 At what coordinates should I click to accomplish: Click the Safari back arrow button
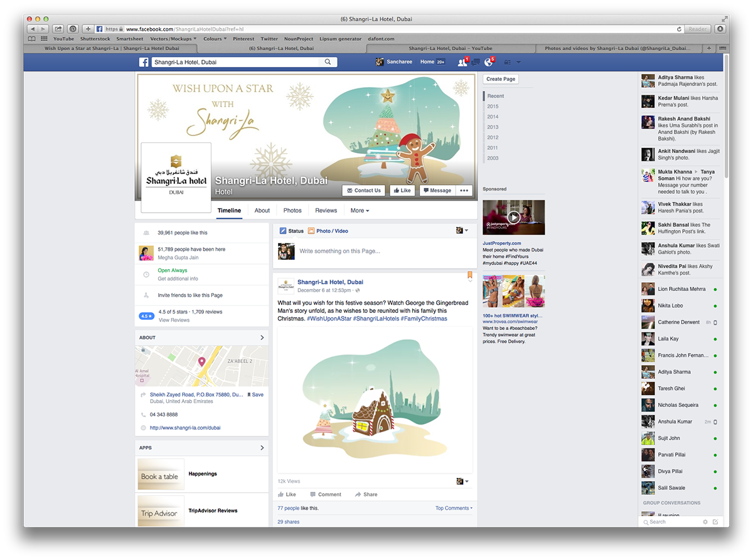click(32, 29)
